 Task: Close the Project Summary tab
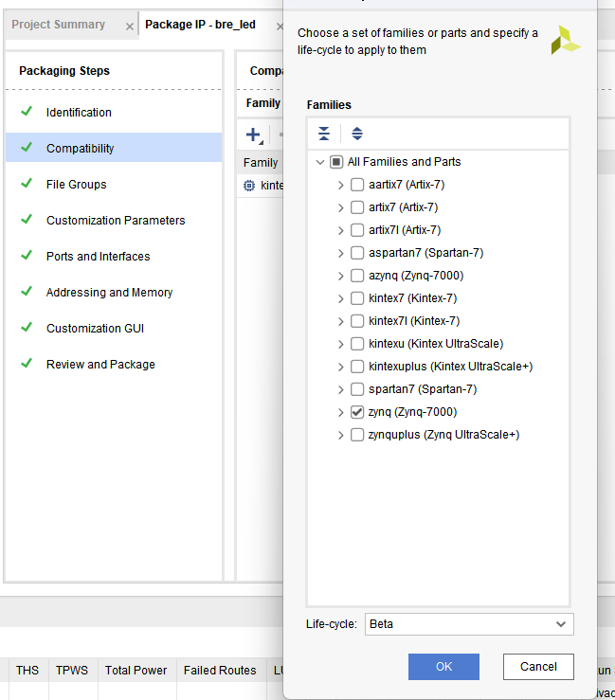point(130,27)
